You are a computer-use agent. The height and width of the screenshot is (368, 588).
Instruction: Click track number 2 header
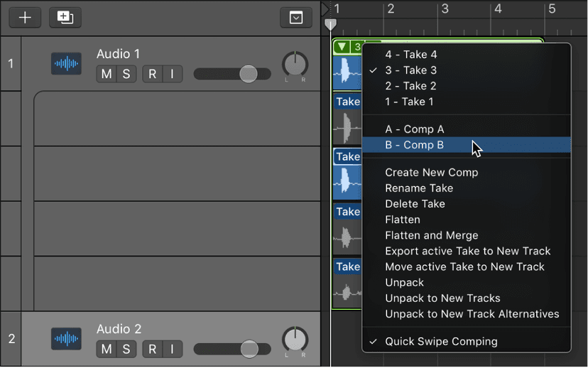coord(11,339)
